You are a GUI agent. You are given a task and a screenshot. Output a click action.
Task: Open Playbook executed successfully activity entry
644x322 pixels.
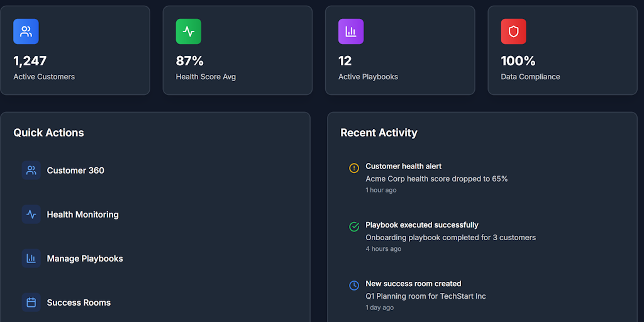(482, 236)
